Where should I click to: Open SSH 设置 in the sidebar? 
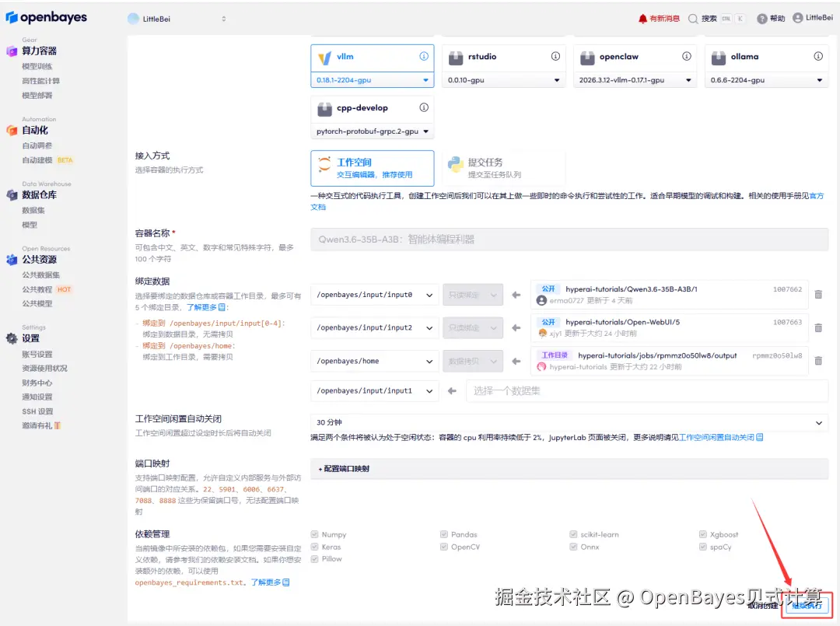(x=37, y=411)
